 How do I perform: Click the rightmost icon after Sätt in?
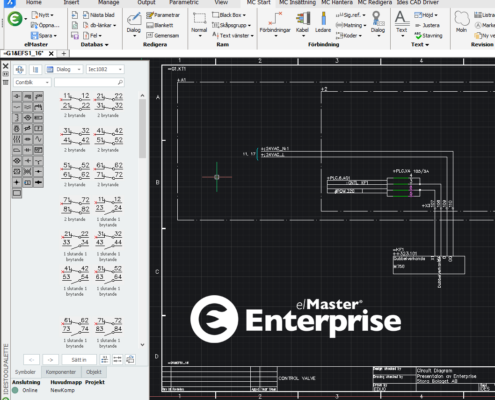click(x=130, y=359)
